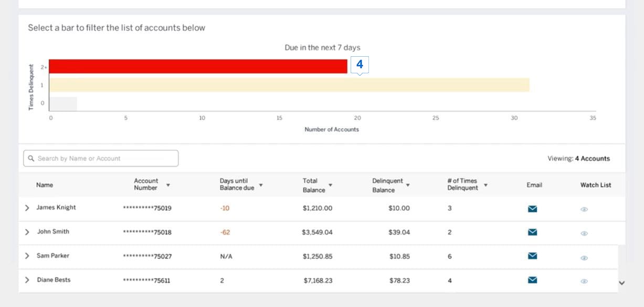Toggle Sam Parker's watch list eye
Image resolution: width=644 pixels, height=307 pixels.
point(584,258)
